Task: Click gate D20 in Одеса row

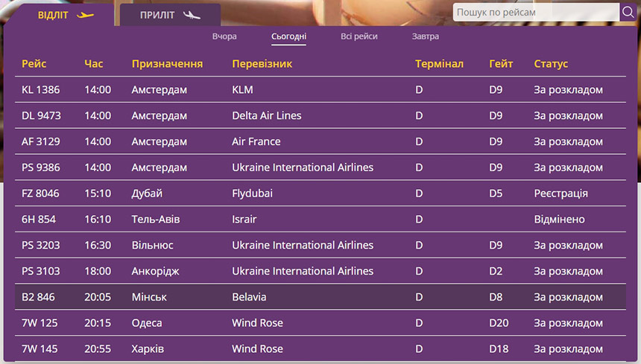Action: 499,323
